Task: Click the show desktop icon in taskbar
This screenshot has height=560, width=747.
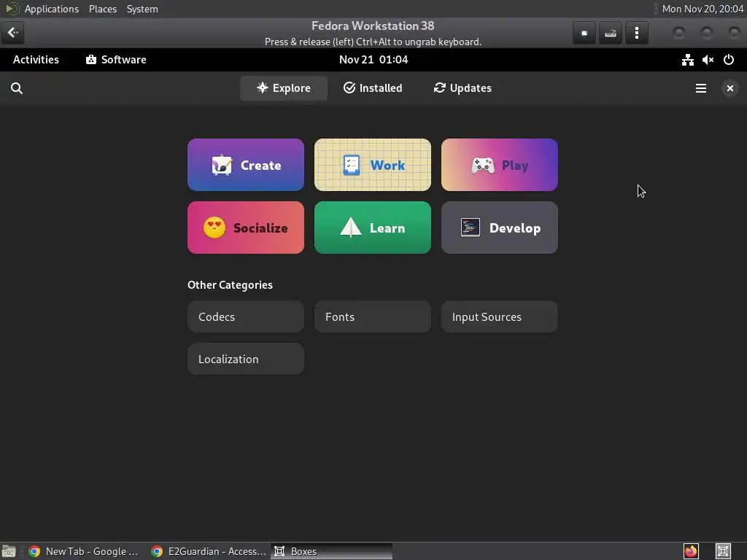Action: click(9, 551)
